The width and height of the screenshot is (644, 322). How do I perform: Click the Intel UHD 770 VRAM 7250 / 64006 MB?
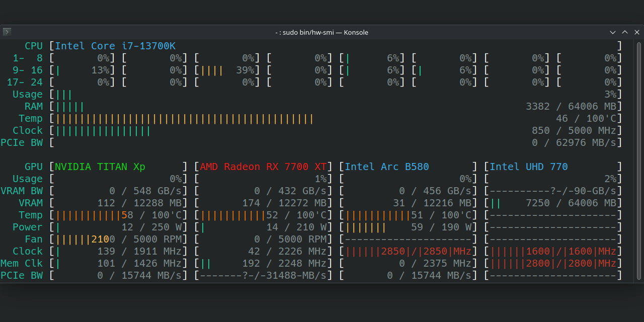click(571, 203)
